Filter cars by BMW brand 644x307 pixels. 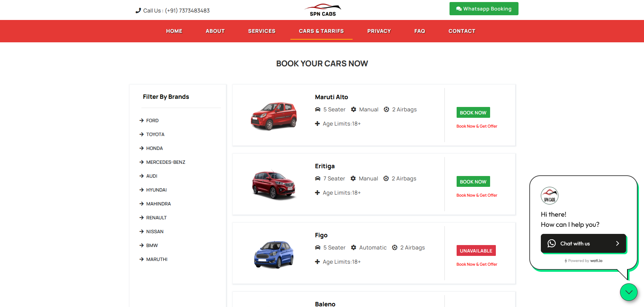click(152, 245)
